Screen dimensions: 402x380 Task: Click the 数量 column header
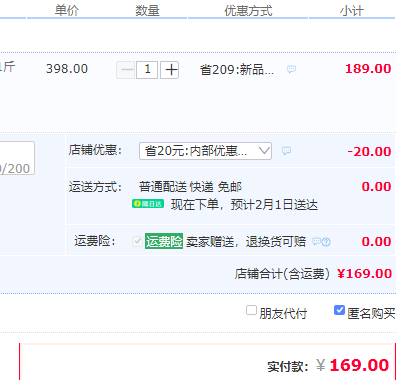147,11
